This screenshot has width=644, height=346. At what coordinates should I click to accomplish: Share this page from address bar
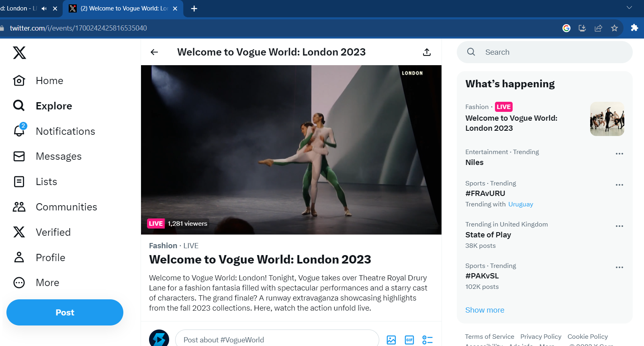598,28
